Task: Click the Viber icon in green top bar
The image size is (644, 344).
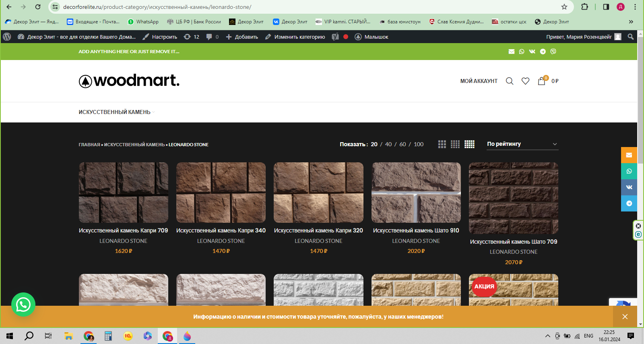Action: (553, 52)
